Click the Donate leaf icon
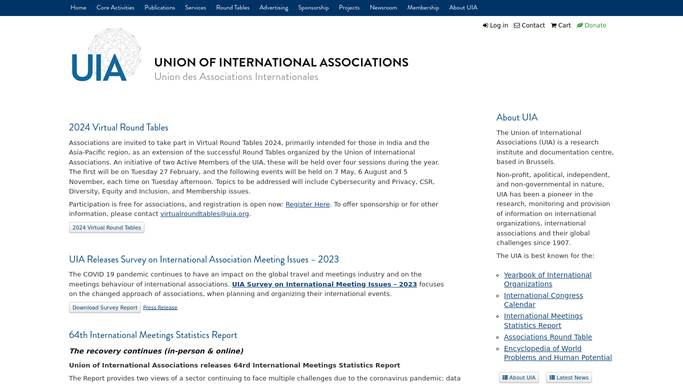 [580, 26]
